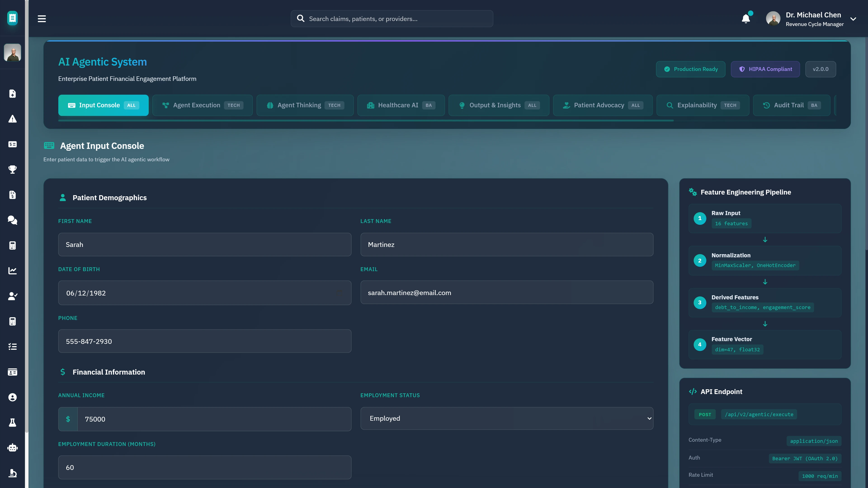Click the notifications bell icon
Screen dimensions: 868x488
pos(746,19)
